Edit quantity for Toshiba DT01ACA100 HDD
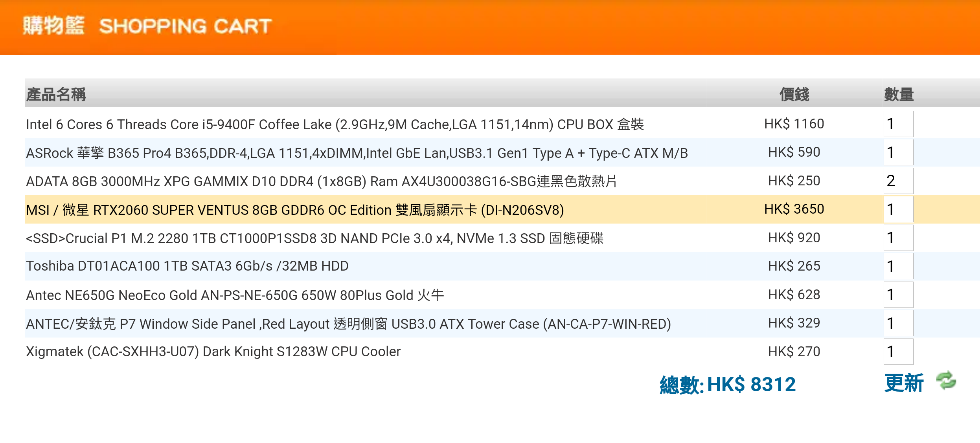980x443 pixels. pyautogui.click(x=898, y=266)
